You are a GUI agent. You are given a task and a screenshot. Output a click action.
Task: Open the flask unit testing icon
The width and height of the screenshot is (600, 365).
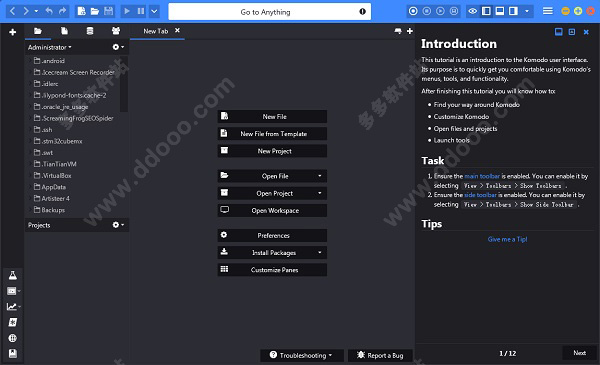tap(13, 275)
